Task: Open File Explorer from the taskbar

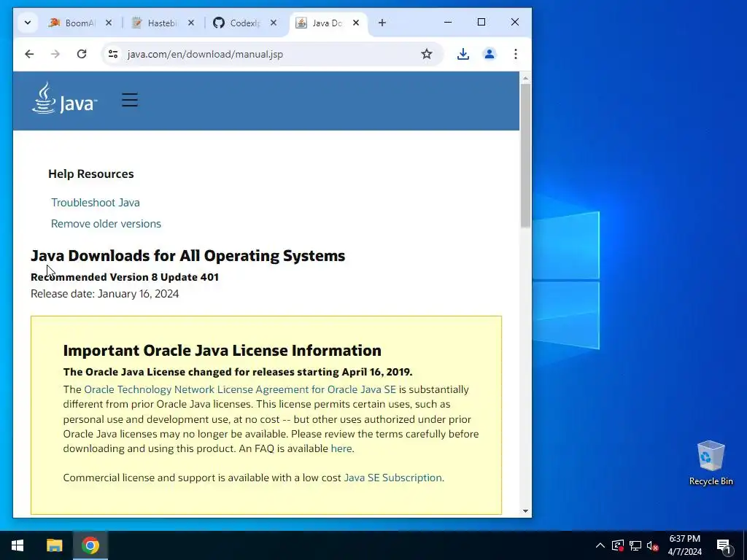Action: (54, 545)
